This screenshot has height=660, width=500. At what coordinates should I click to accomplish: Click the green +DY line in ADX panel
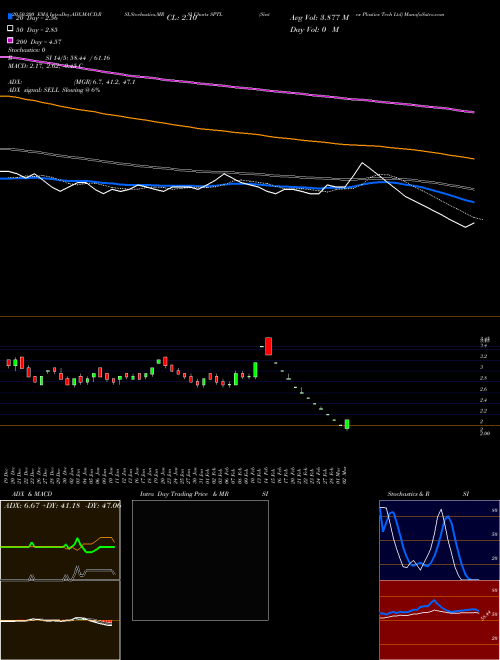click(x=58, y=546)
